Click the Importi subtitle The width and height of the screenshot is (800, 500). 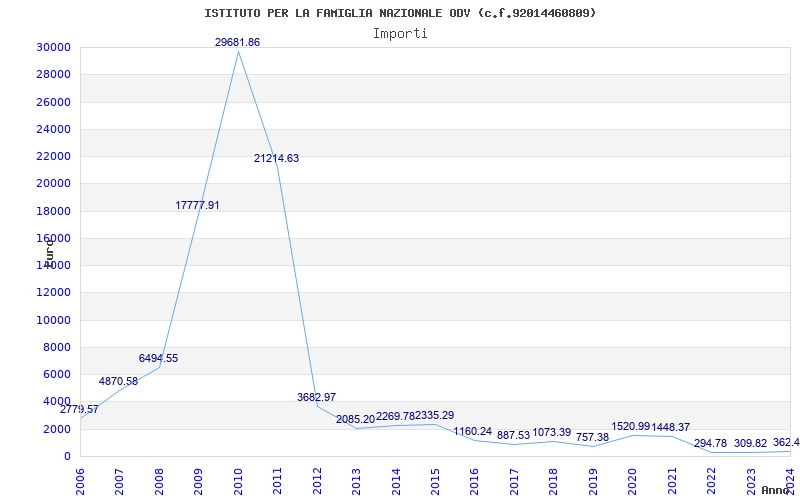tap(400, 34)
